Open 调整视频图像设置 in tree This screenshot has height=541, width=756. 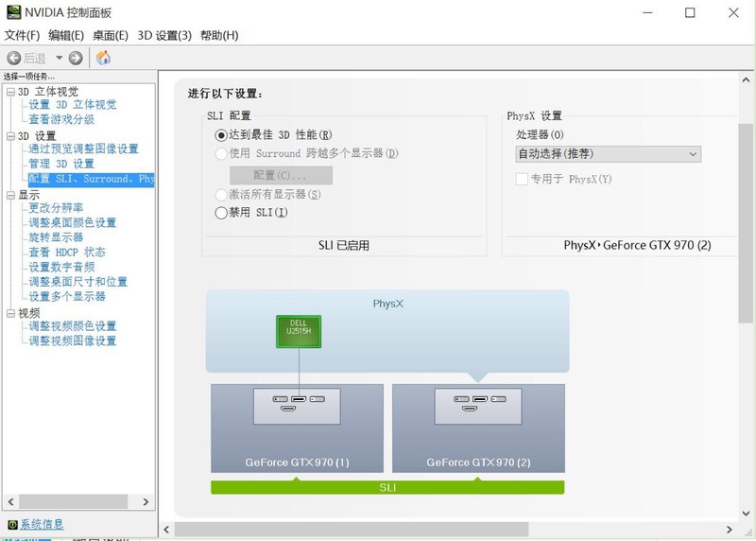coord(73,340)
